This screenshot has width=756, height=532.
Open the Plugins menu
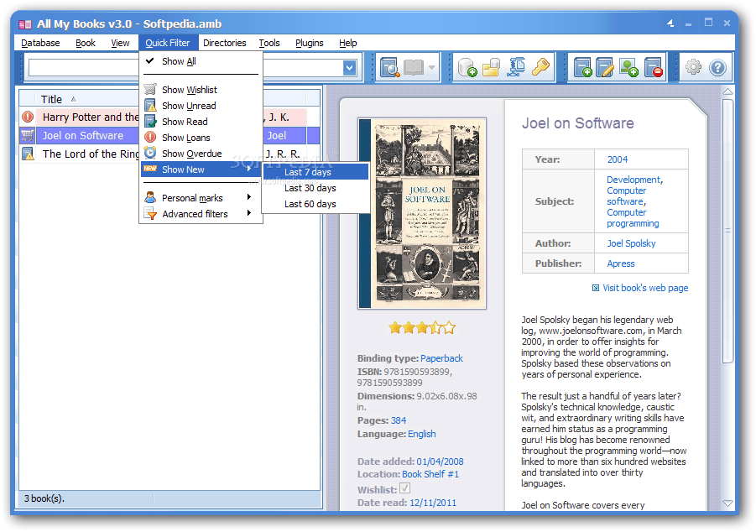(x=309, y=43)
